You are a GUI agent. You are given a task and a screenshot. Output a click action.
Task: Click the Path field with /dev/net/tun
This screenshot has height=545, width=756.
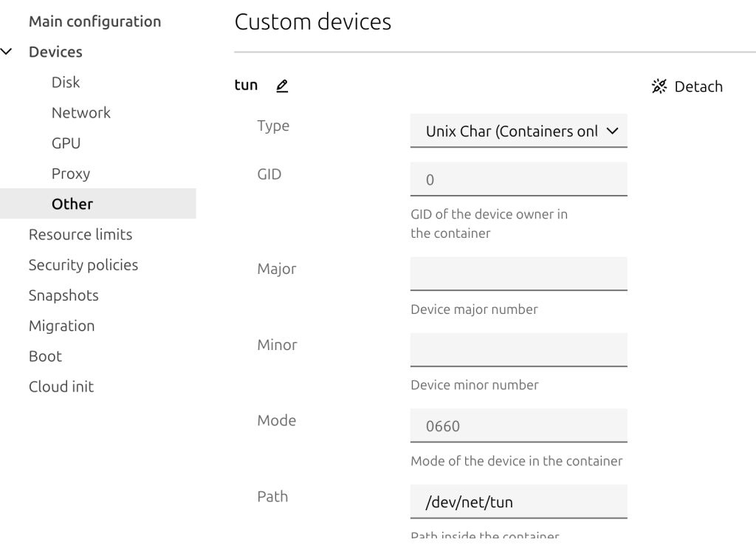pos(518,502)
